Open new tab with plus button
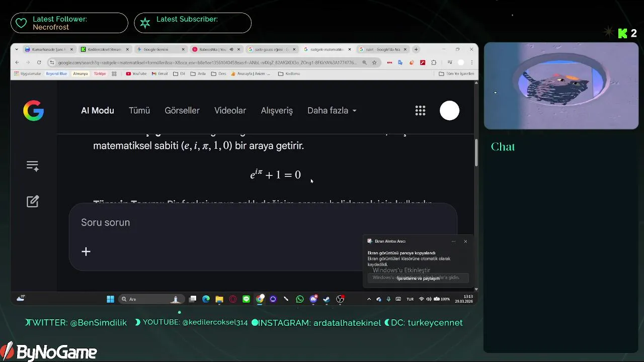644x362 pixels. pos(416,49)
